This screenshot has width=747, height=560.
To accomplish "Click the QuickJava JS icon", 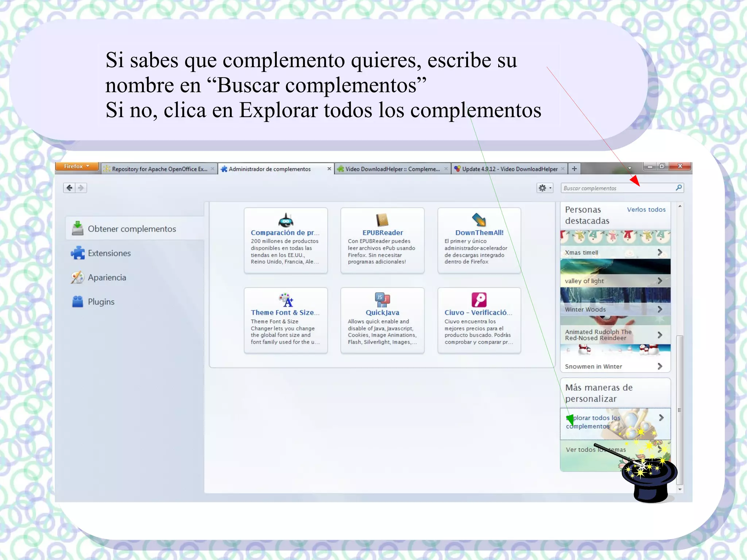I will (x=382, y=300).
